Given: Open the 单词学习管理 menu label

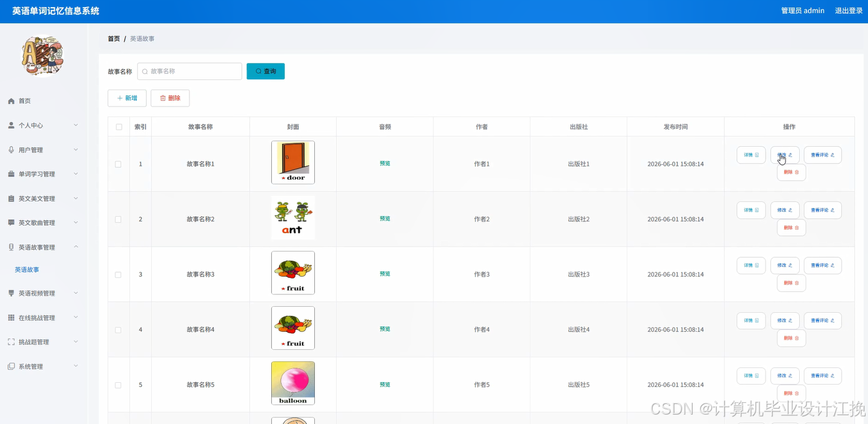Looking at the screenshot, I should coord(36,174).
